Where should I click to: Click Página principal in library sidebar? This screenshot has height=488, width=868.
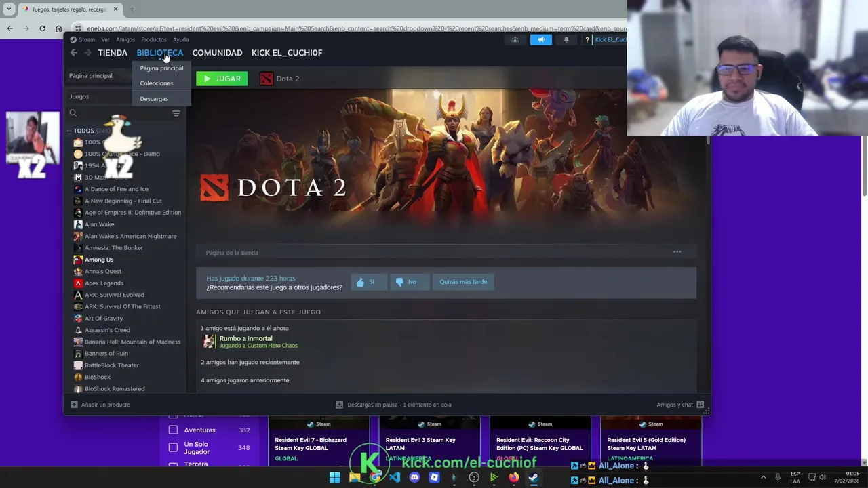coord(90,75)
